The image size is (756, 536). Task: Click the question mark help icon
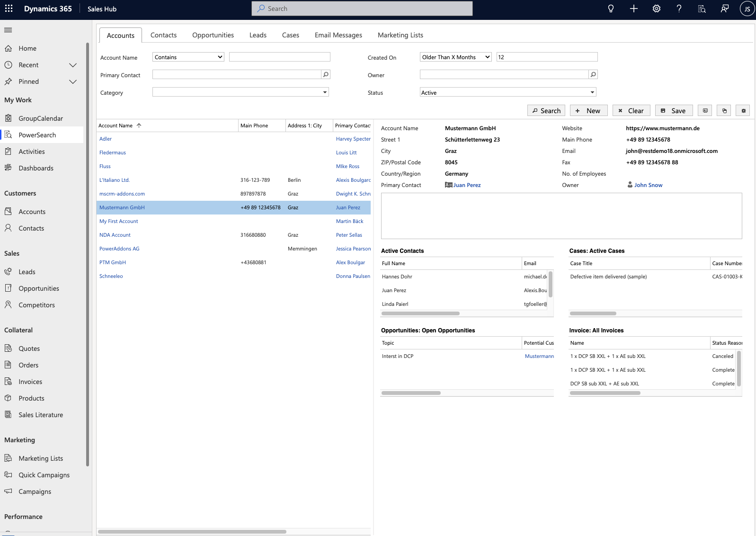(679, 9)
